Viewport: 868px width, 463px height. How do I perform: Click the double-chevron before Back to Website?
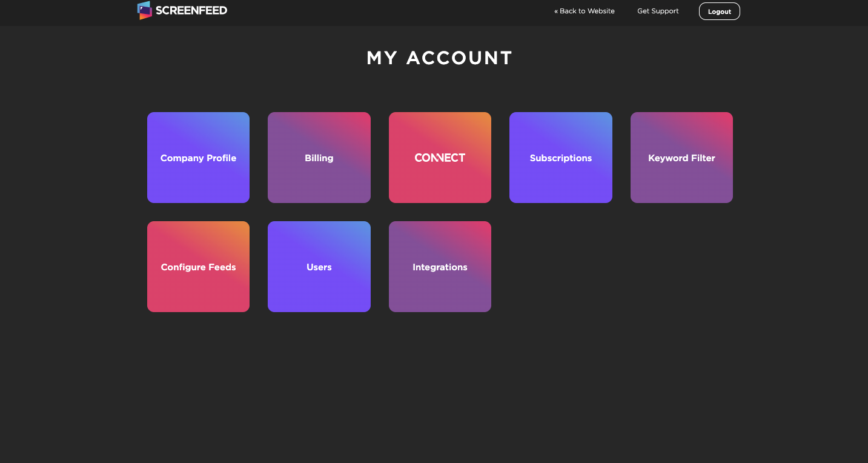point(556,11)
